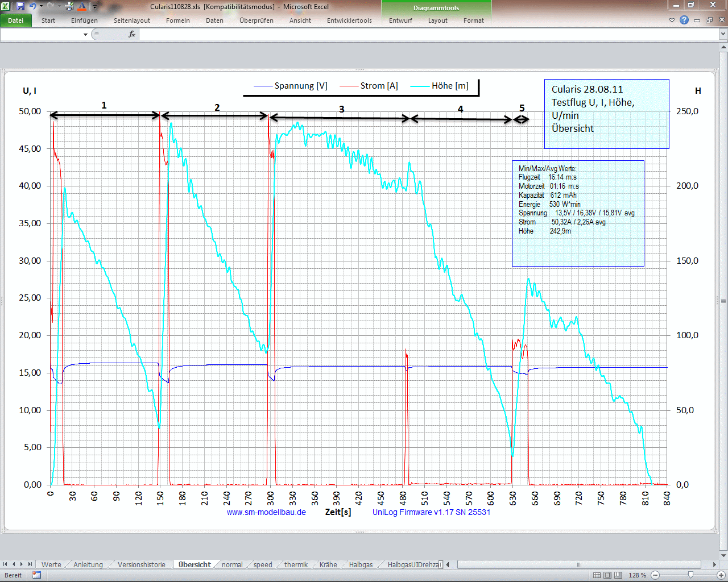Image resolution: width=728 pixels, height=582 pixels.
Task: Click the fx insert function icon
Action: coord(132,34)
